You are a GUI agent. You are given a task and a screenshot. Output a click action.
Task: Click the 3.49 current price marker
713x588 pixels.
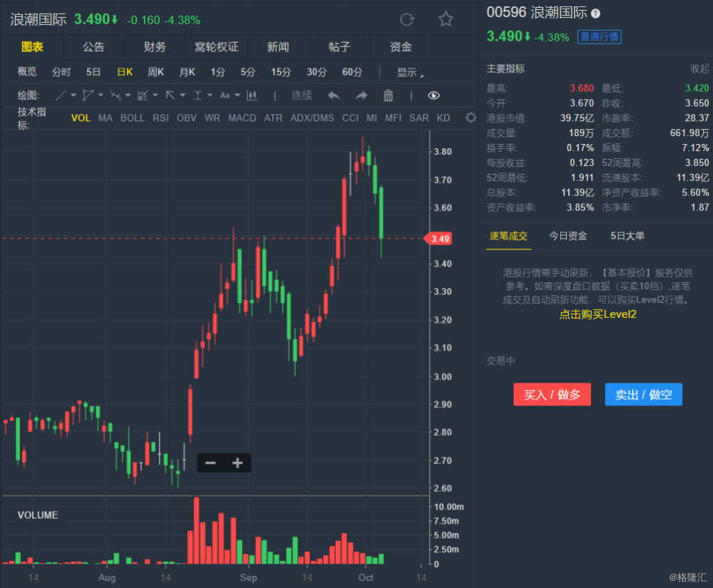point(438,239)
